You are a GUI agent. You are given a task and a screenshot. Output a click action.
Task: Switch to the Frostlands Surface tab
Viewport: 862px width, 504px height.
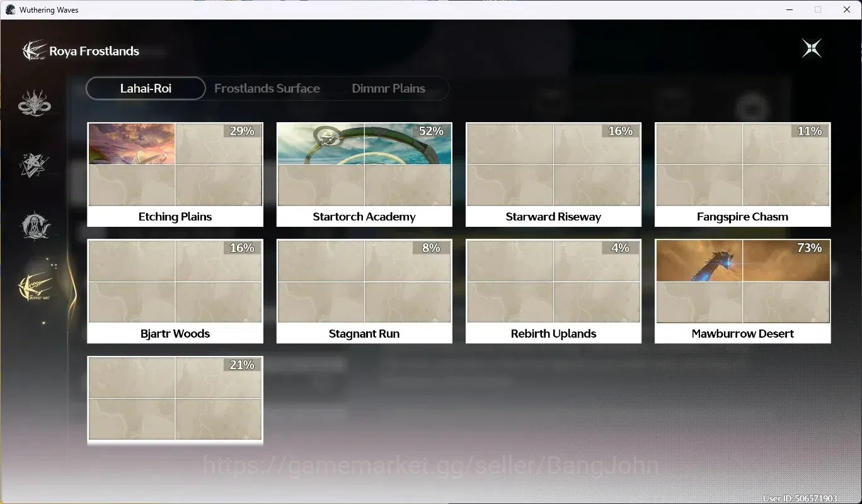tap(267, 88)
